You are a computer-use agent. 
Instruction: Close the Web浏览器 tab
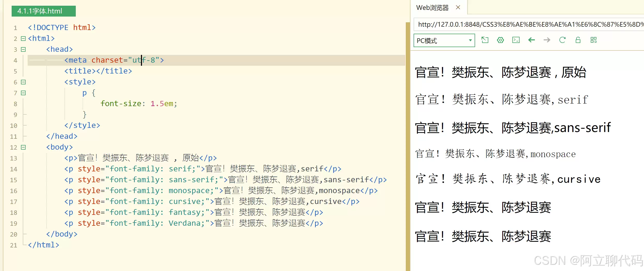[x=458, y=8]
